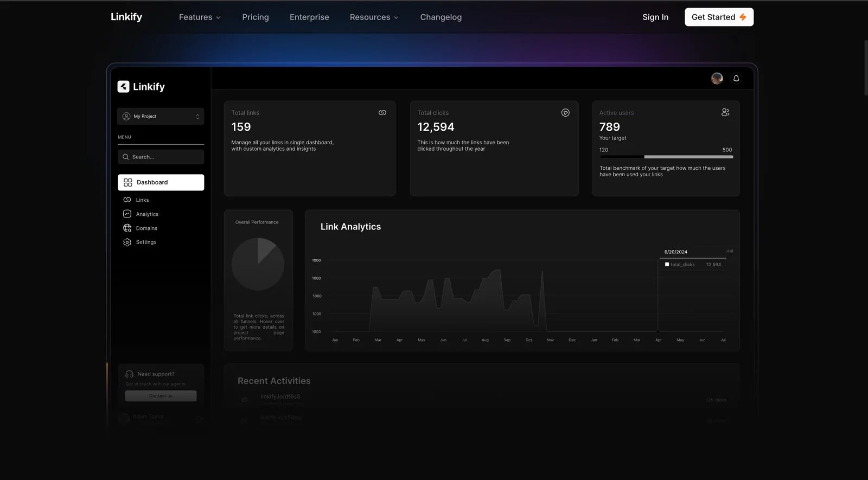This screenshot has height=480, width=868.
Task: Click the Linkify sidebar logo icon
Action: tap(124, 86)
